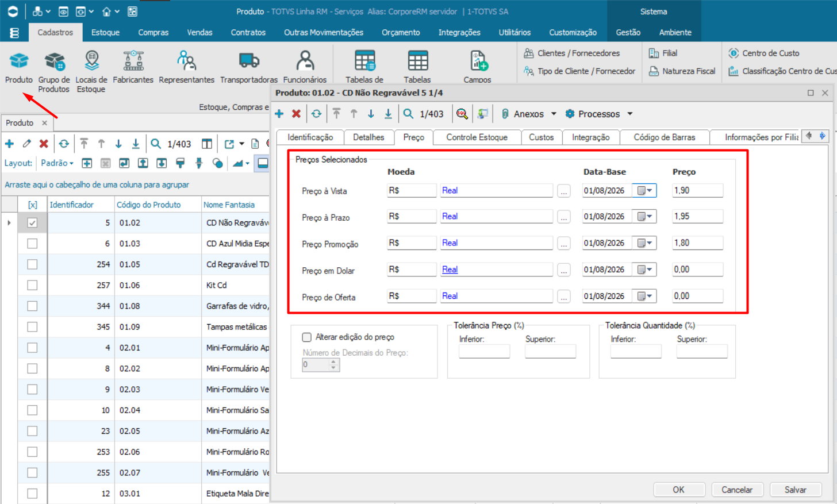The image size is (837, 504).
Task: Jump to the last record in the product dialog toolbar
Action: tap(388, 114)
